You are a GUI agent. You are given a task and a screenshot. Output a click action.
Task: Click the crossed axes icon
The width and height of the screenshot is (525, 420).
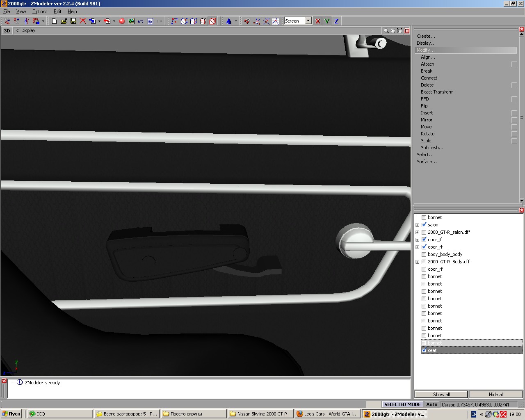pyautogui.click(x=266, y=21)
